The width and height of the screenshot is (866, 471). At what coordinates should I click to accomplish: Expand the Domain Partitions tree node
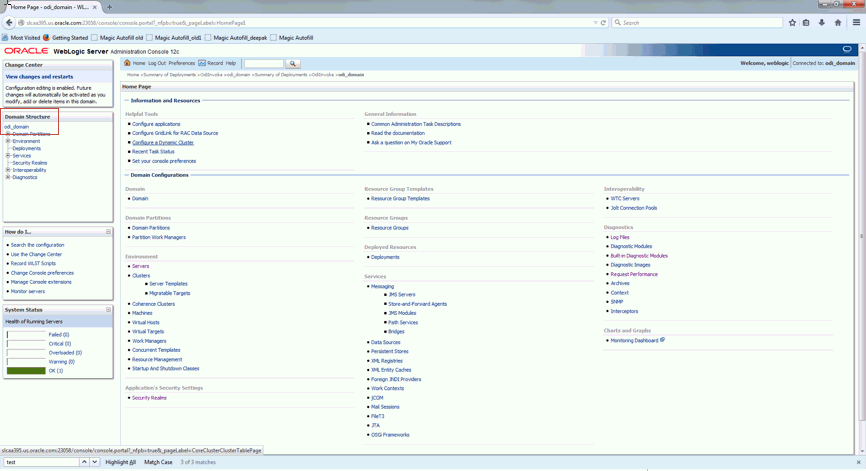click(x=8, y=134)
